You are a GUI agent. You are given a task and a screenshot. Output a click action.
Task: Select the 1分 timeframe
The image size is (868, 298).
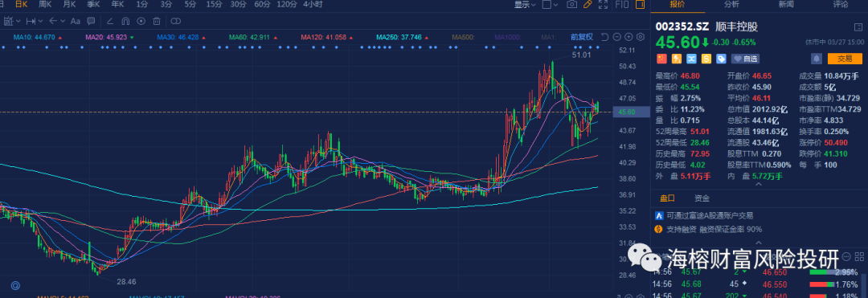coord(142,5)
